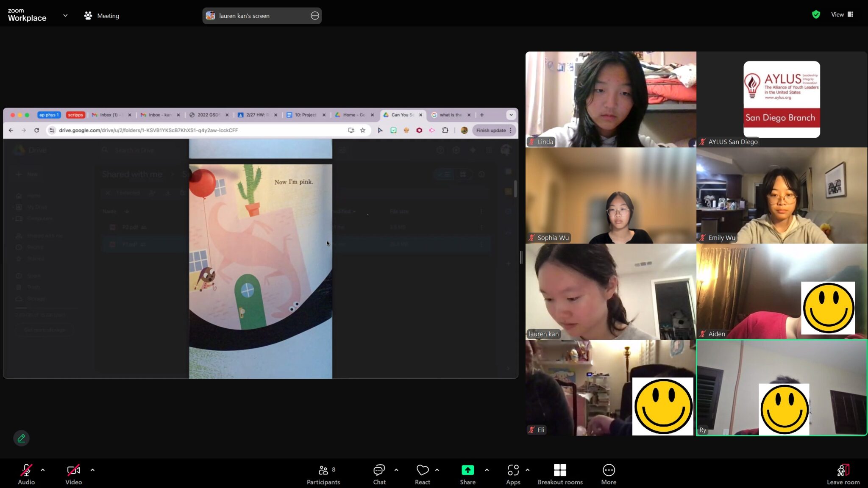The image size is (868, 488).
Task: Expand the share options arrow next to Share
Action: pyautogui.click(x=487, y=470)
